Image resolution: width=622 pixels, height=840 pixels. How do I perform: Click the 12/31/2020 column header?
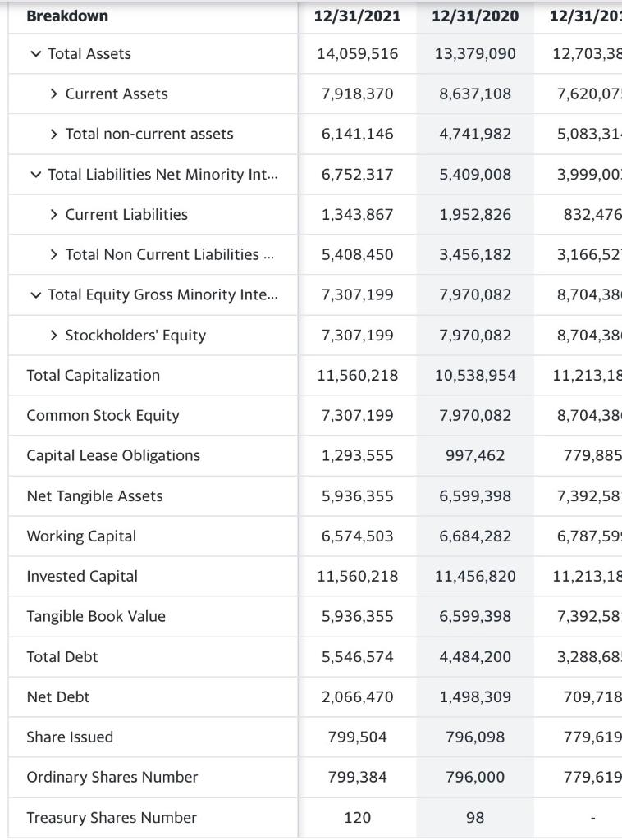click(475, 16)
